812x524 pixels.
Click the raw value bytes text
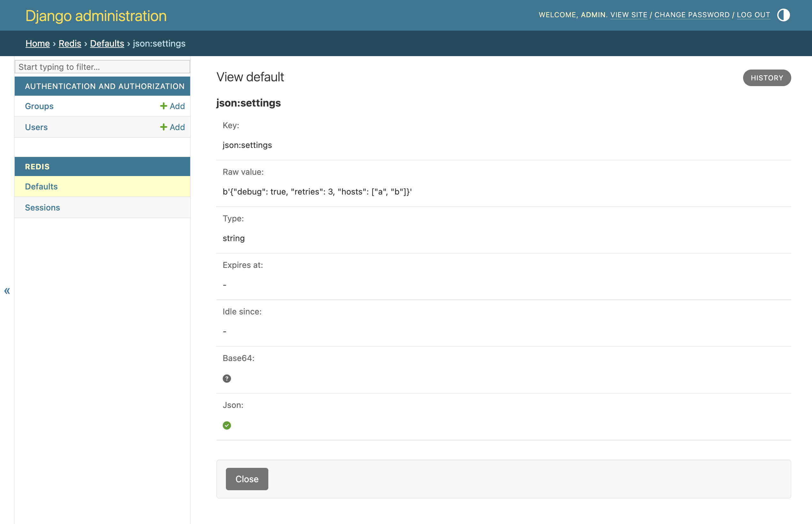317,192
